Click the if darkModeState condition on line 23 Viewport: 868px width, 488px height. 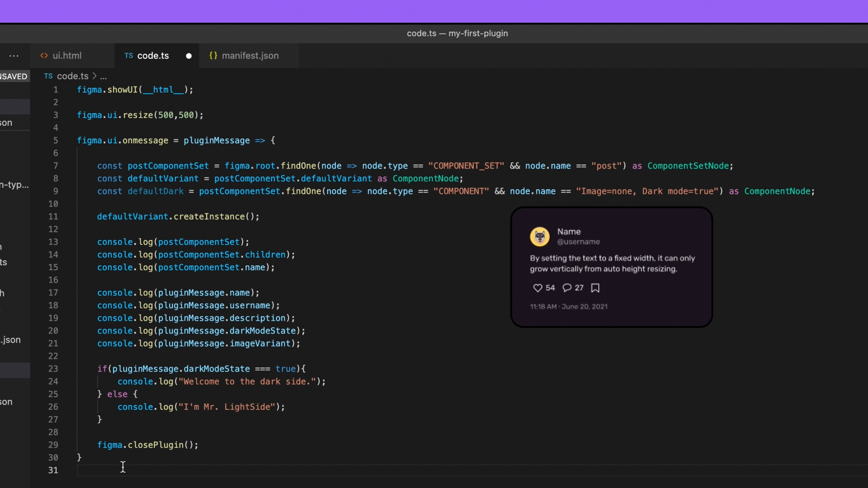(x=202, y=369)
